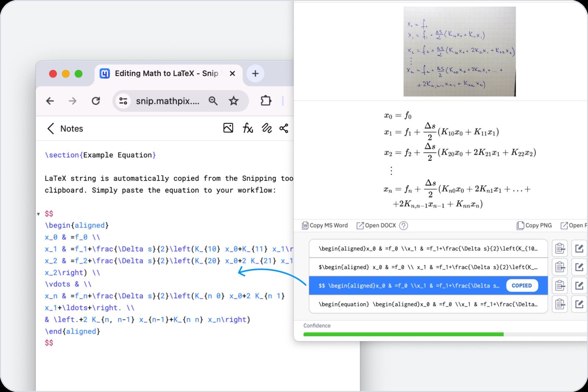Viewport: 588px width, 392px height.
Task: Open the edit icon beside the copied $$ format
Action: click(579, 285)
